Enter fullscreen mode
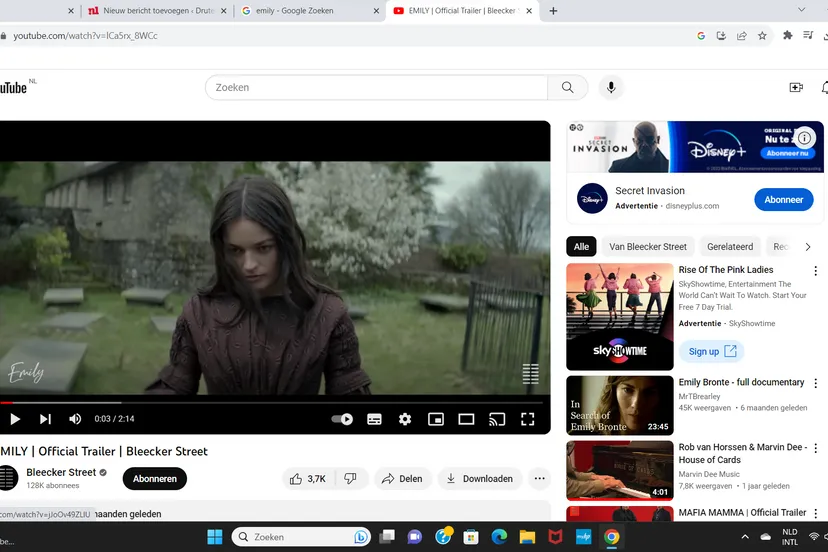The height and width of the screenshot is (552, 828). pos(528,419)
